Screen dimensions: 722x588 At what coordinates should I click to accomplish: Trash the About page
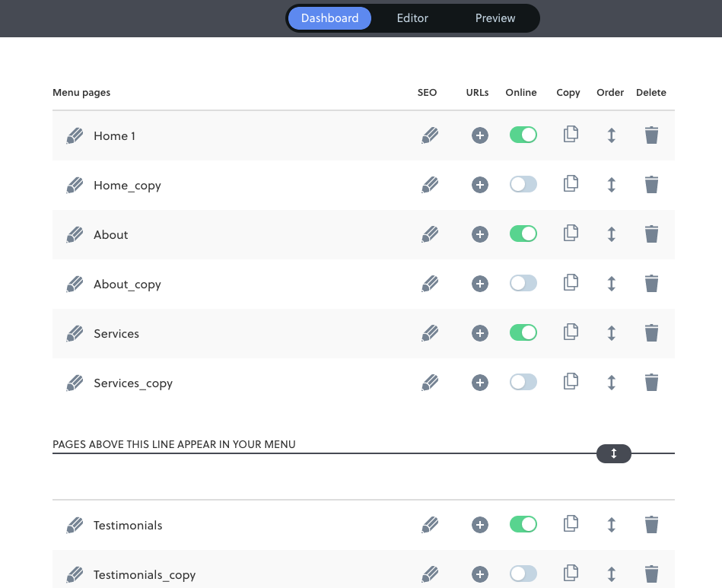pyautogui.click(x=651, y=234)
